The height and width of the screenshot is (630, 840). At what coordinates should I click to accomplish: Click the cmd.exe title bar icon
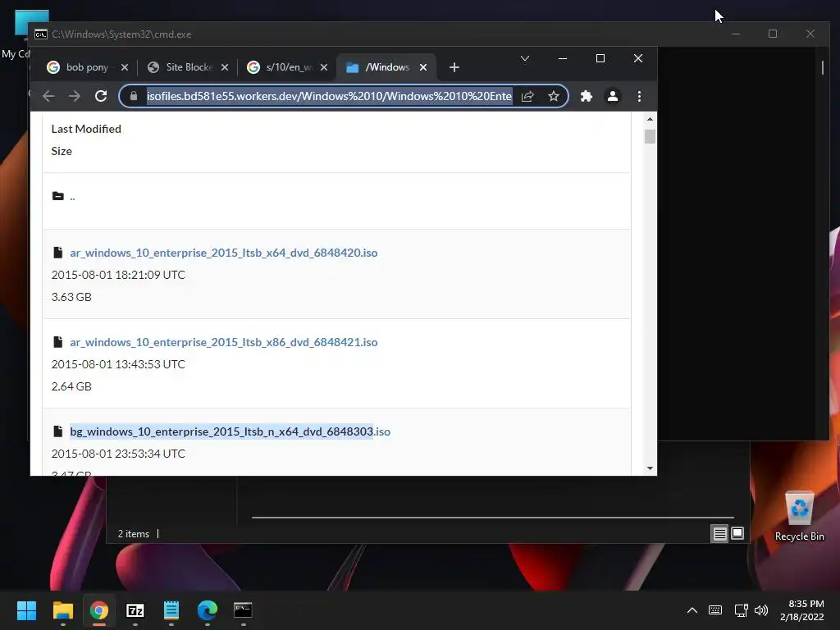pos(41,34)
